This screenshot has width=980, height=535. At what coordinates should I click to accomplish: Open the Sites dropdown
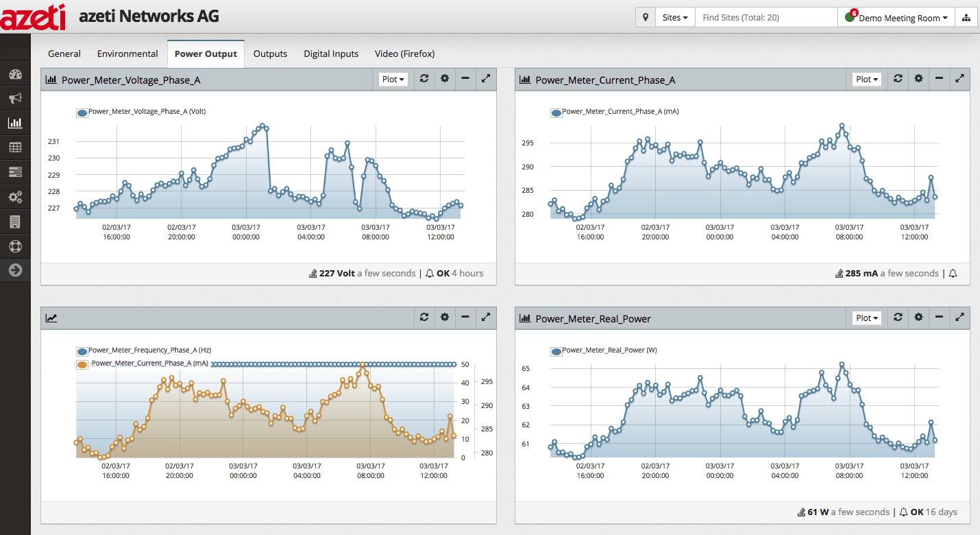tap(675, 18)
